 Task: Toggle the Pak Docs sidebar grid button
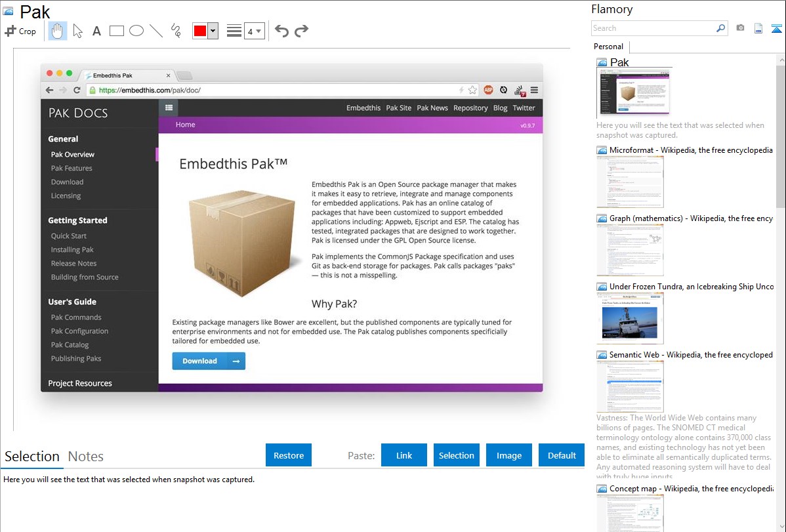169,108
